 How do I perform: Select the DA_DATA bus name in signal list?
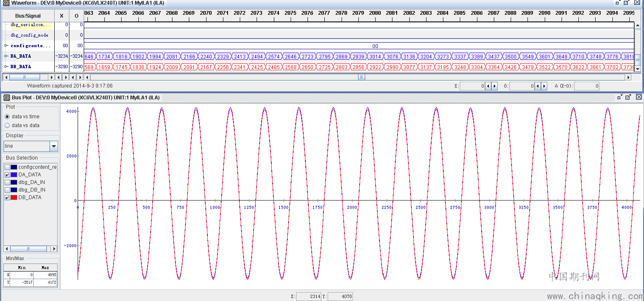[x=21, y=56]
